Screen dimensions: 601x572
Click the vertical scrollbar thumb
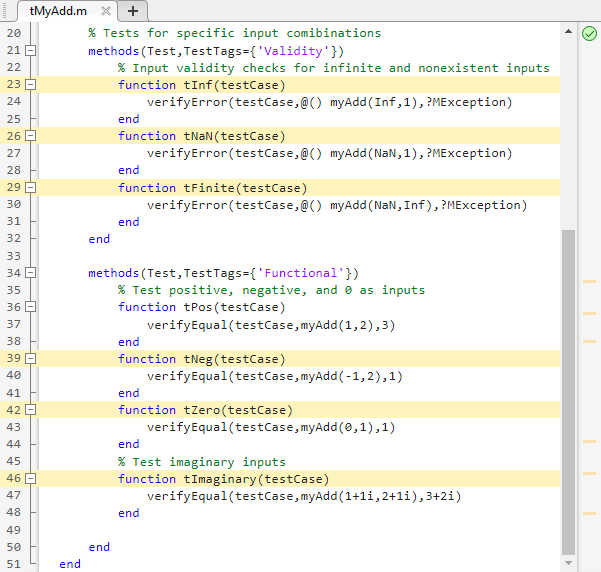coord(568,390)
